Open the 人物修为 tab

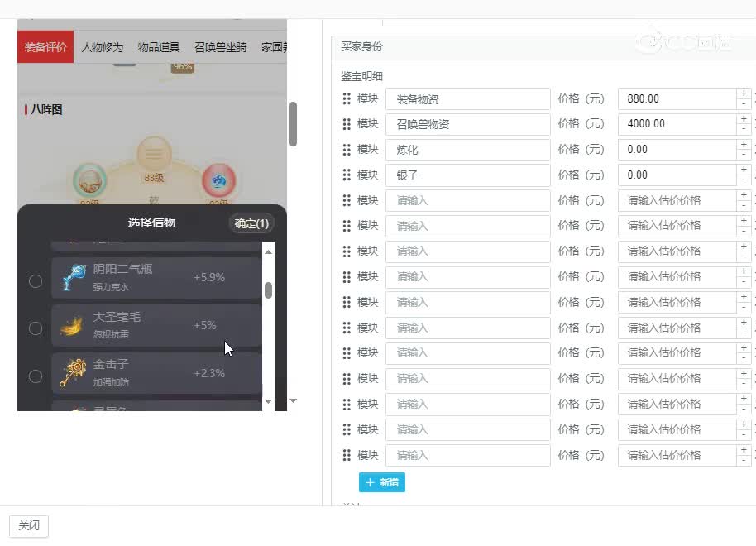(103, 47)
